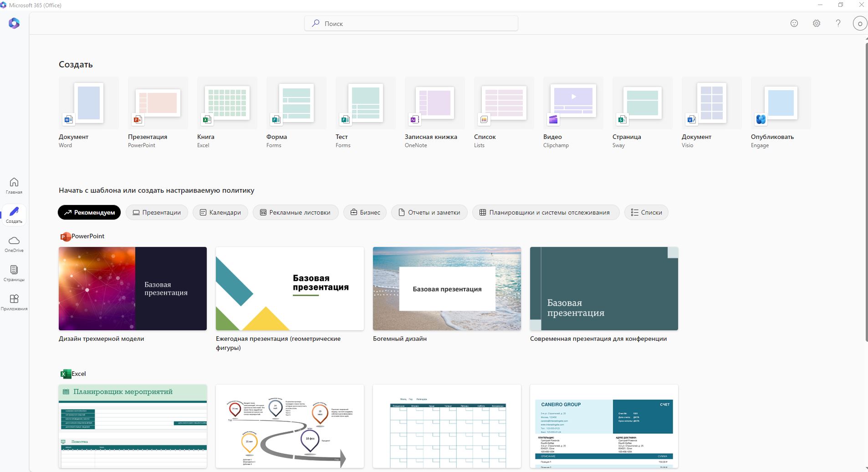Open Планировщик мероприятий Excel template
Screen dimensions: 868x472
pyautogui.click(x=133, y=426)
